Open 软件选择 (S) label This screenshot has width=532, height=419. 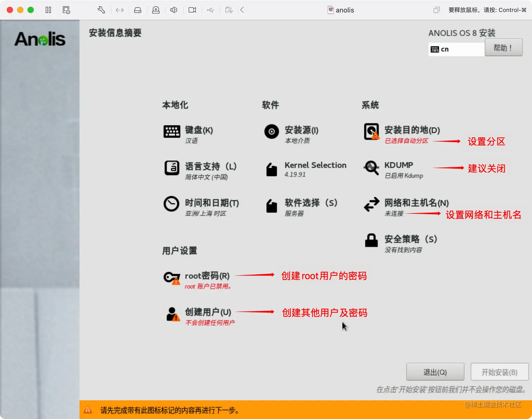click(311, 202)
